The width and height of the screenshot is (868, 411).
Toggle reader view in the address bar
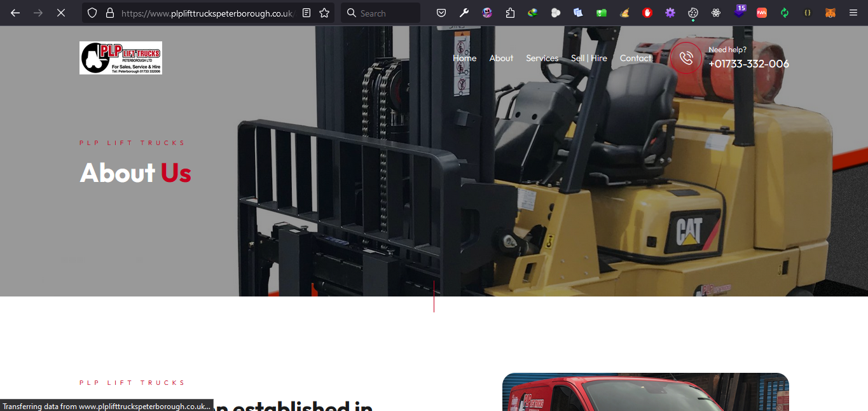point(307,13)
